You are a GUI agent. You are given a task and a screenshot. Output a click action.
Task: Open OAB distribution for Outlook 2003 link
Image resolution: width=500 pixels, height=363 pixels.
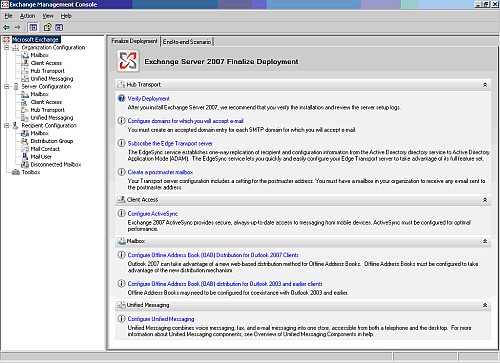[x=225, y=284]
